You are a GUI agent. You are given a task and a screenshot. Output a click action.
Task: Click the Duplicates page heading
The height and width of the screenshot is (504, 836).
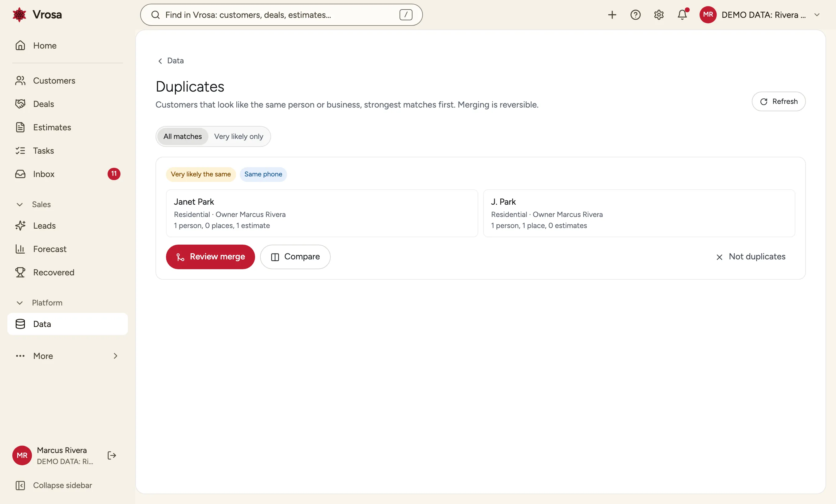point(190,86)
